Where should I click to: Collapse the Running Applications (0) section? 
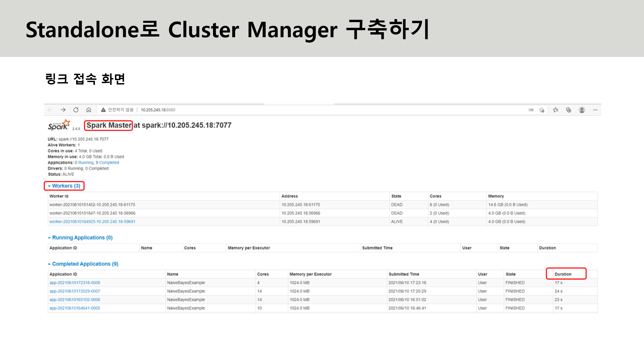(x=82, y=238)
